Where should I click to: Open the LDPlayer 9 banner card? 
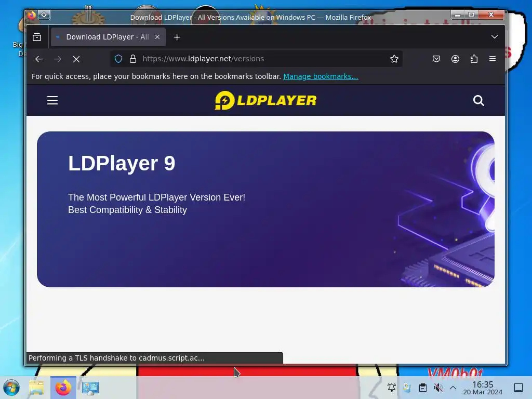(x=265, y=209)
